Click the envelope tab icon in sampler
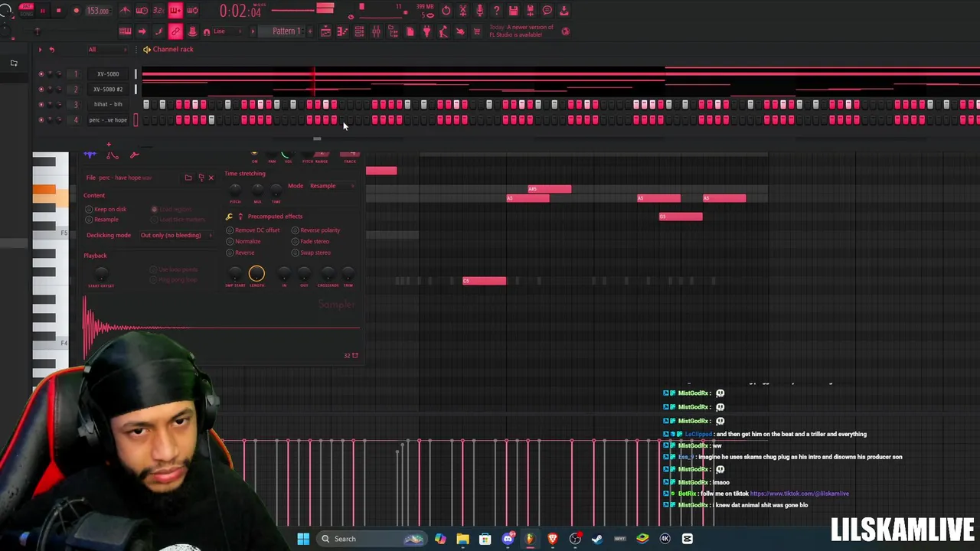This screenshot has height=551, width=980. pyautogui.click(x=112, y=155)
